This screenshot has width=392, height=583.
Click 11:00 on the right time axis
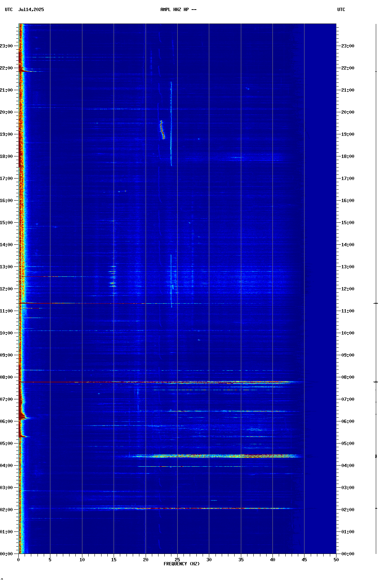tap(348, 311)
